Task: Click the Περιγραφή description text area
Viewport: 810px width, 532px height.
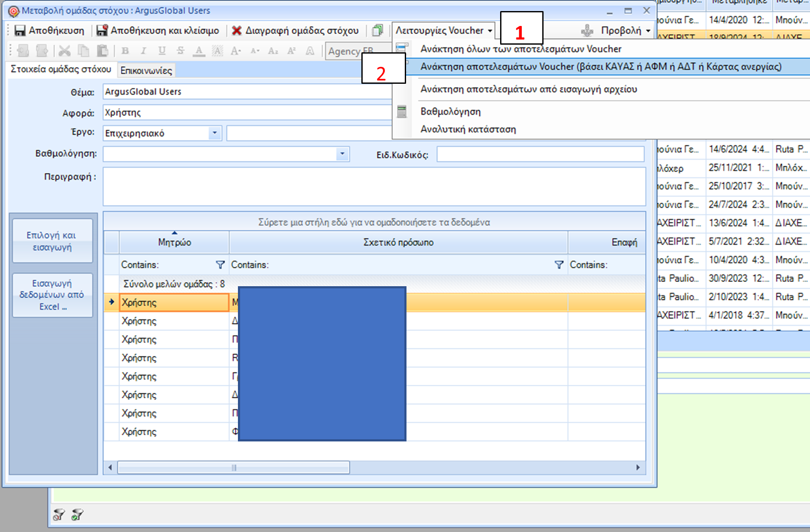Action: pyautogui.click(x=374, y=187)
